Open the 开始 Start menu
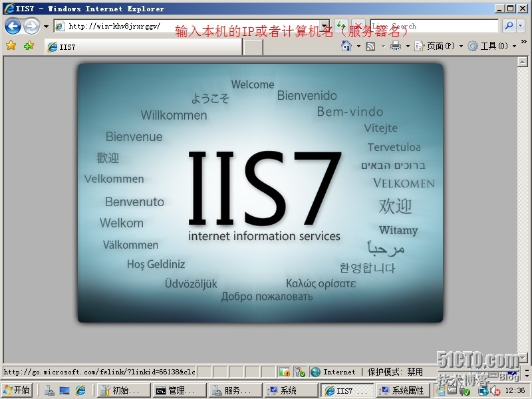 tap(17, 390)
